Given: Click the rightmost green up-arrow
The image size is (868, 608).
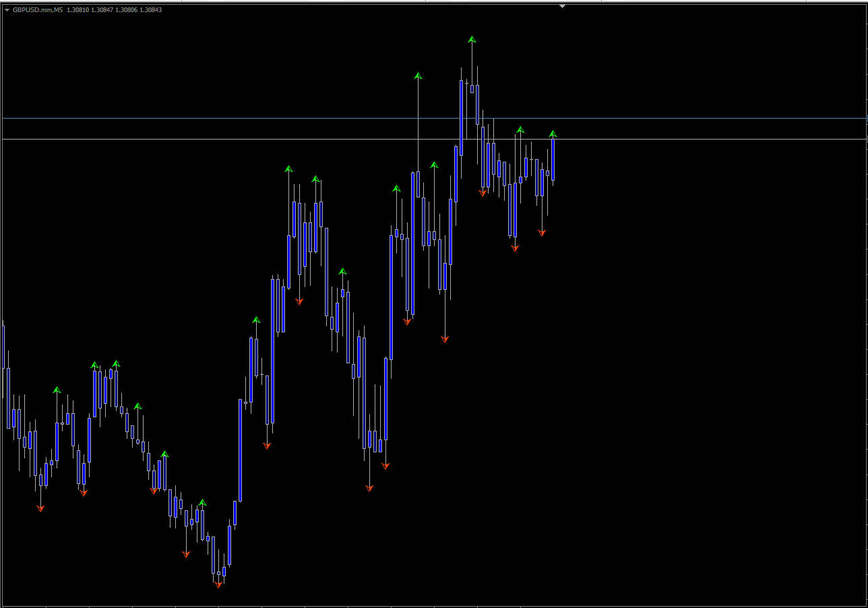Looking at the screenshot, I should click(553, 134).
